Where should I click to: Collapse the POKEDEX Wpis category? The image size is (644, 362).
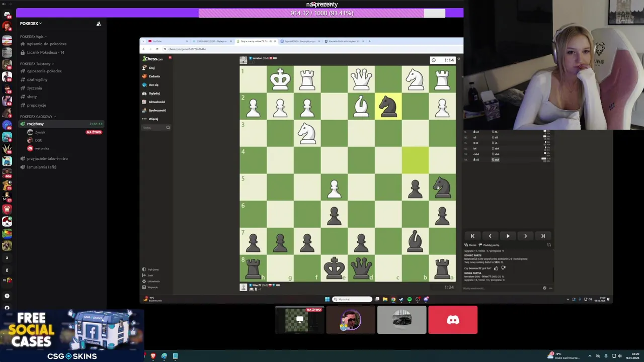33,37
